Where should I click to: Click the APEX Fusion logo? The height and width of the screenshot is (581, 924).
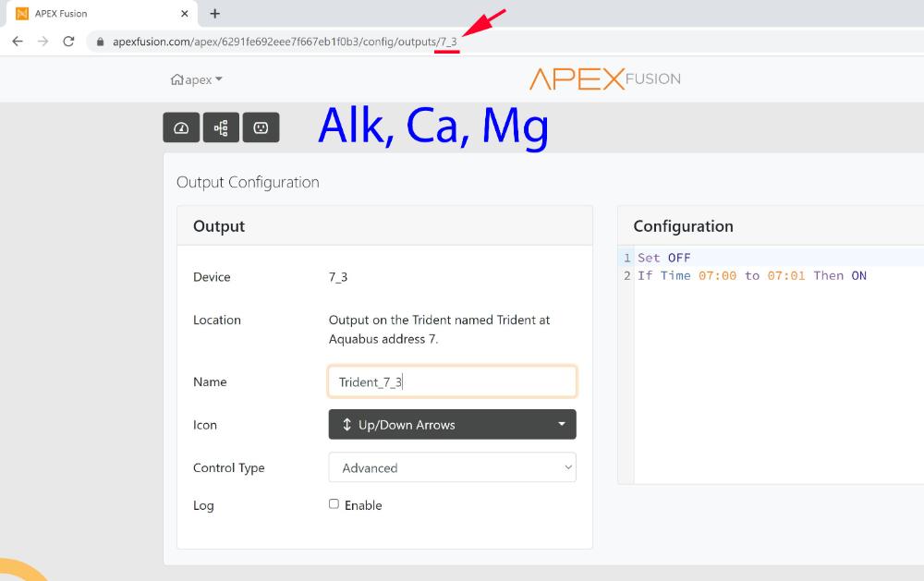pos(604,79)
